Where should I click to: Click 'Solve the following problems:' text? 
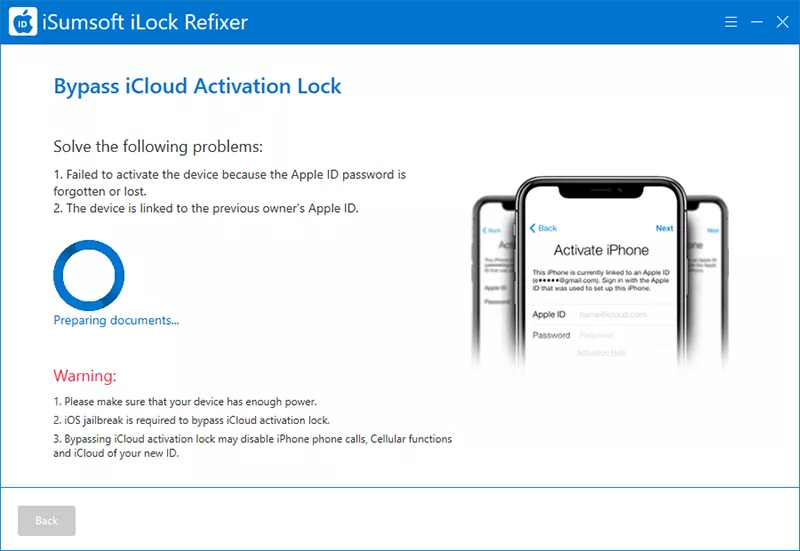coord(158,147)
